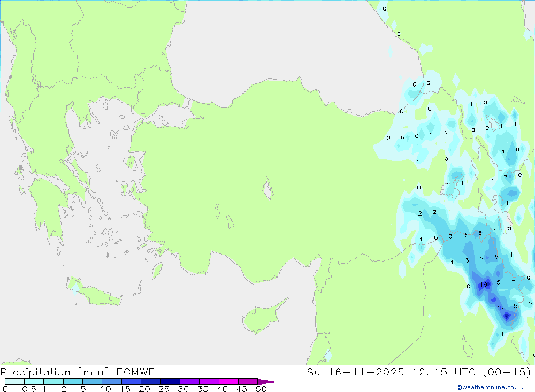The height and width of the screenshot is (392, 535).
Task: Click the '10' legend scale label
Action: click(106, 389)
